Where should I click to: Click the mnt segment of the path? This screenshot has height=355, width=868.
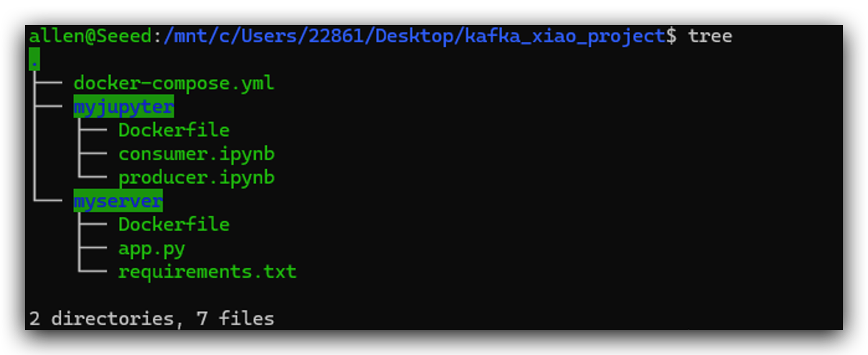click(191, 36)
